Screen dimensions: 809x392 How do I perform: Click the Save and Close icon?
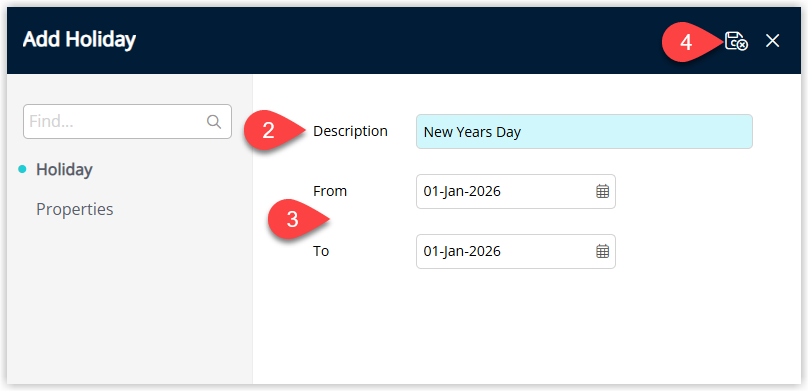coord(736,41)
